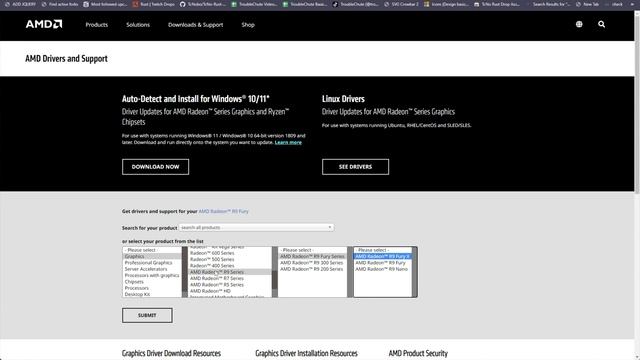This screenshot has width=640, height=360.
Task: Select Processors with graphics
Action: click(x=152, y=276)
